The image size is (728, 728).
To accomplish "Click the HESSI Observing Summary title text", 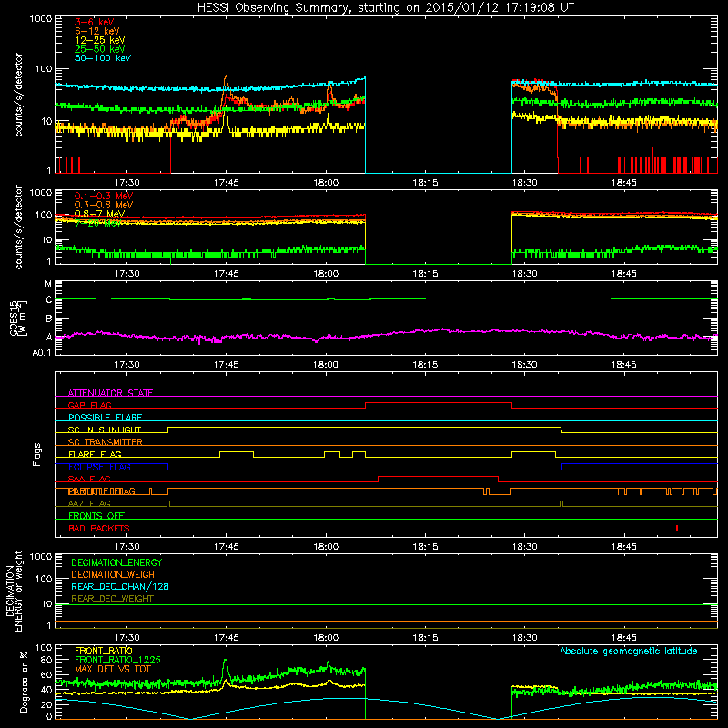I will [385, 8].
